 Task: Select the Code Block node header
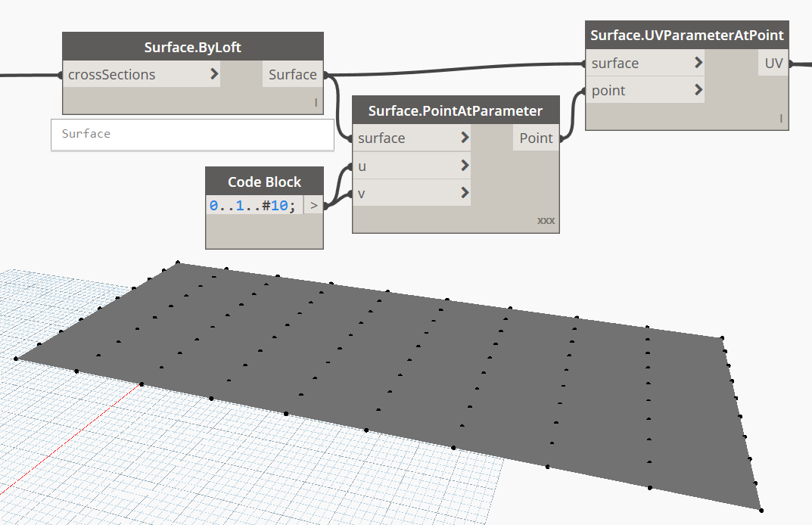[264, 182]
